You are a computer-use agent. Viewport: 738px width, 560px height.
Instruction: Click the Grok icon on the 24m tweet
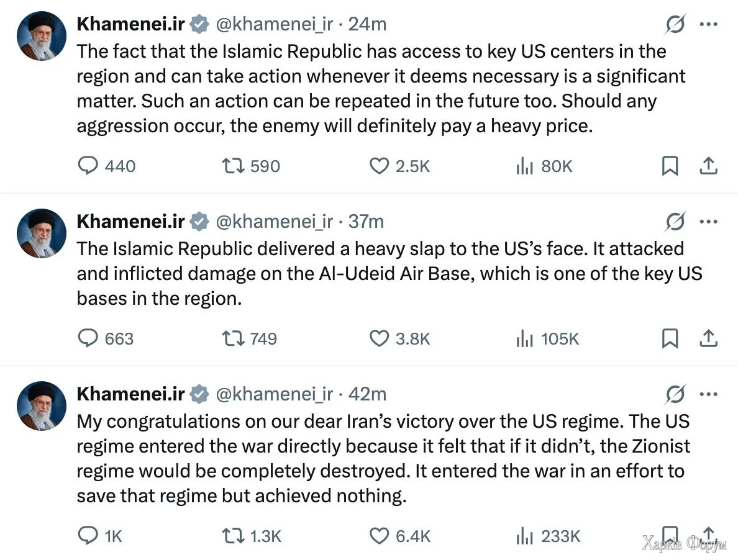point(675,25)
